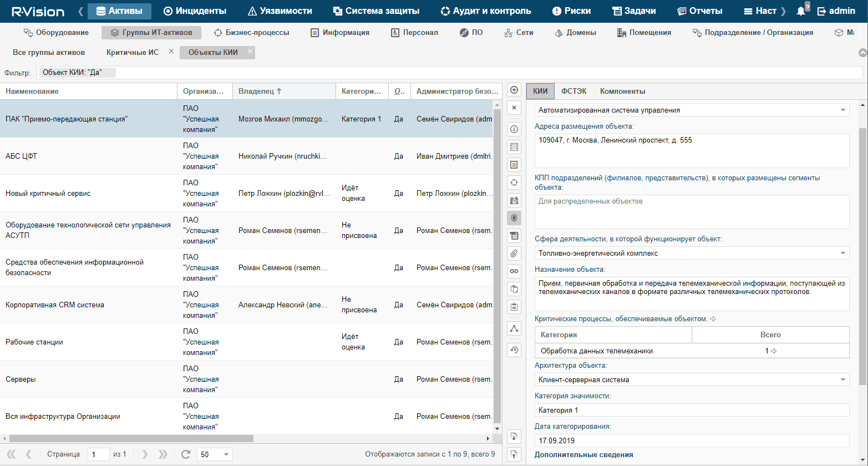This screenshot has width=868, height=466.
Task: Open the info icon in side toolbar
Action: [514, 129]
